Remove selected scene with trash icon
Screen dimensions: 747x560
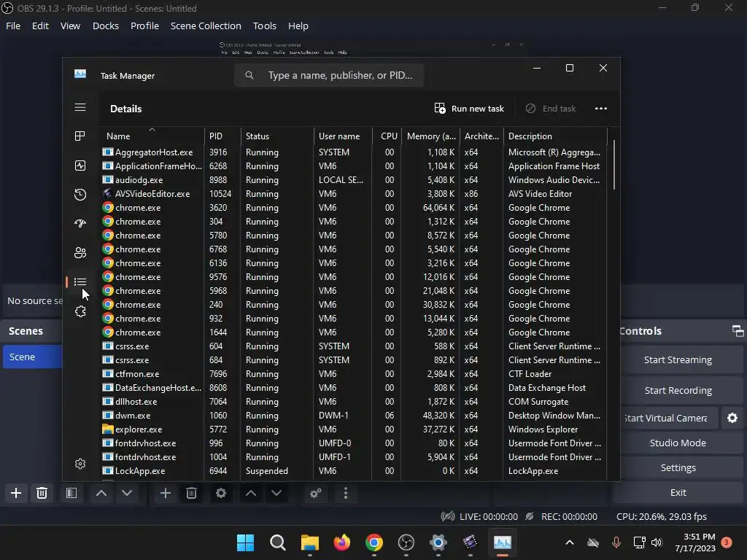[42, 493]
